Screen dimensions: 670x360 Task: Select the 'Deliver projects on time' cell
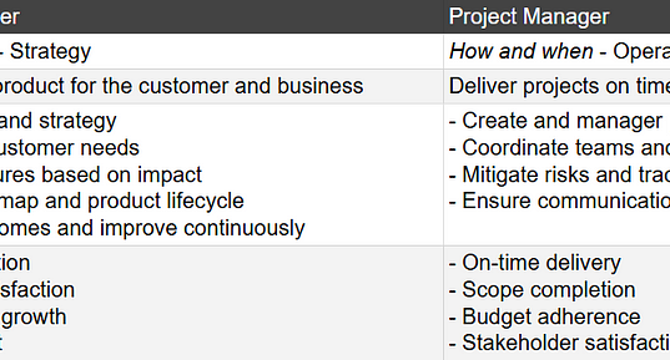[557, 86]
